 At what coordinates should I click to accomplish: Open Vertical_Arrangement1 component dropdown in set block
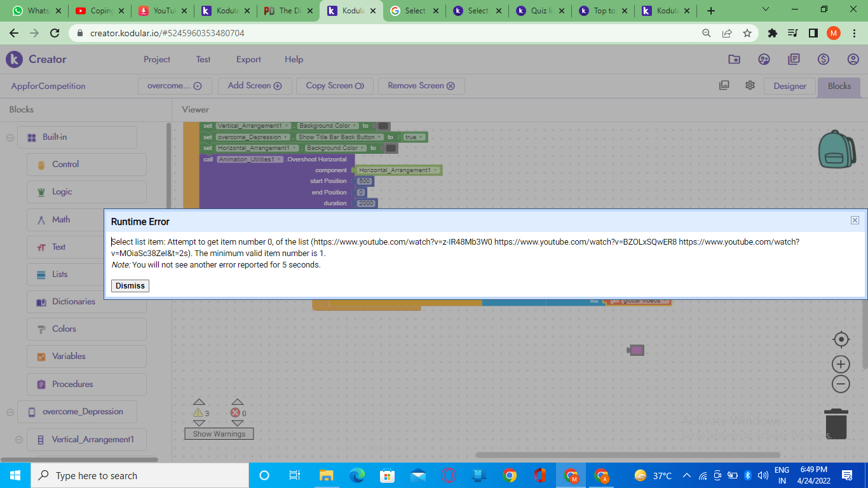[254, 126]
